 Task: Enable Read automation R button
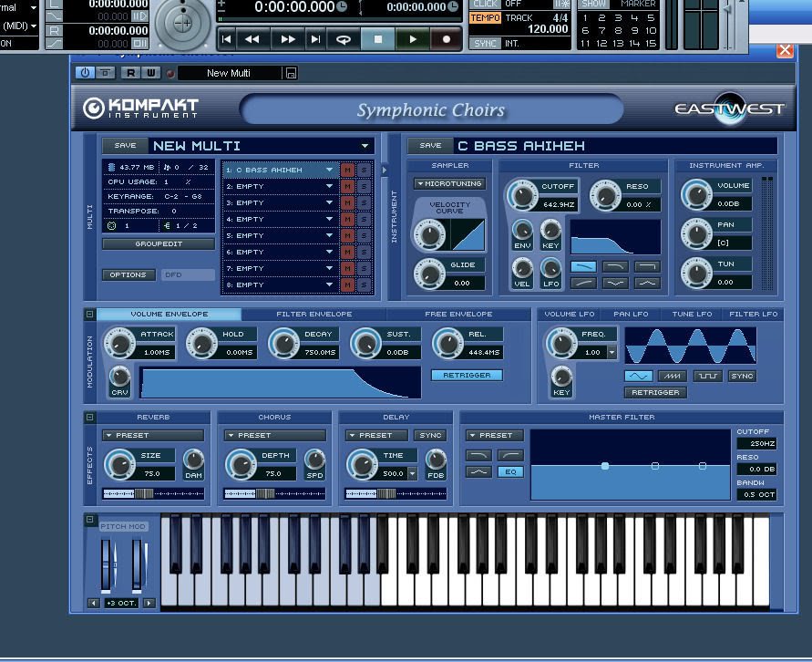(x=130, y=73)
